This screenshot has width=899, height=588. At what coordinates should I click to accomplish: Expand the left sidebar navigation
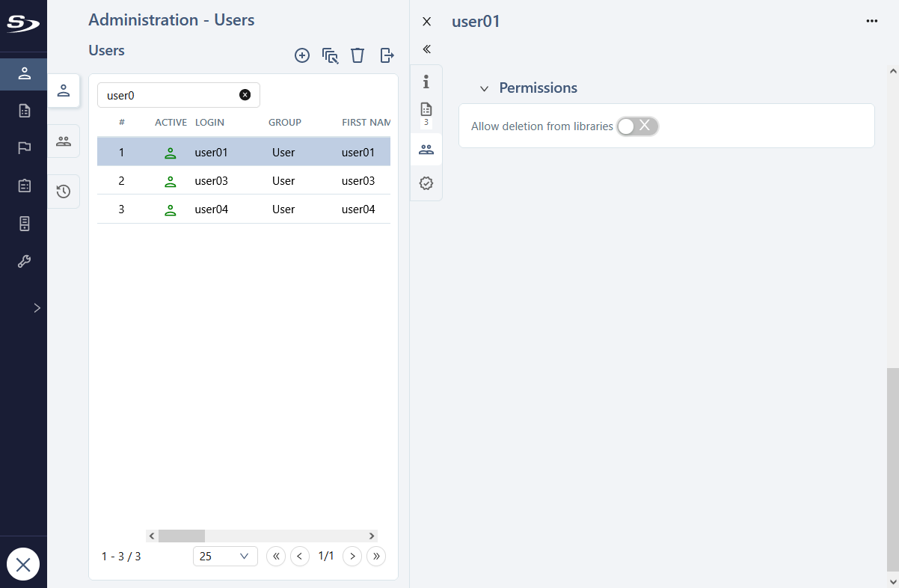click(37, 307)
